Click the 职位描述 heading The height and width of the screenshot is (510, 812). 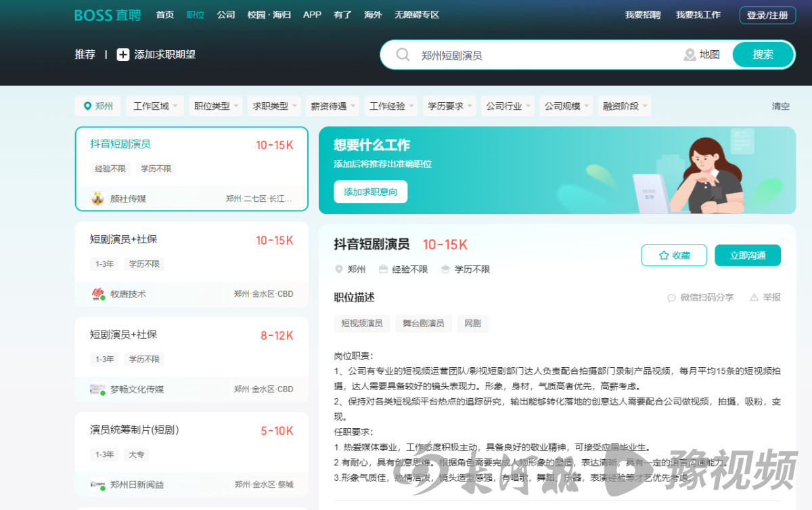point(354,297)
